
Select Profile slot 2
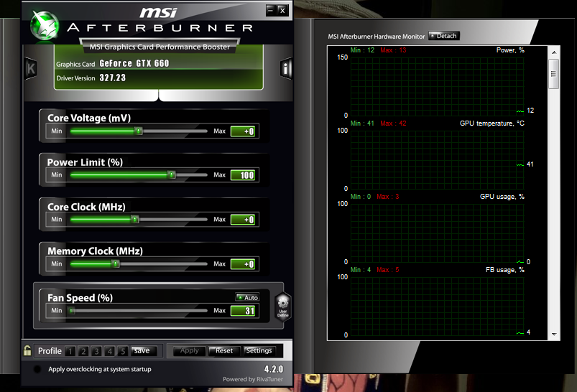(83, 351)
